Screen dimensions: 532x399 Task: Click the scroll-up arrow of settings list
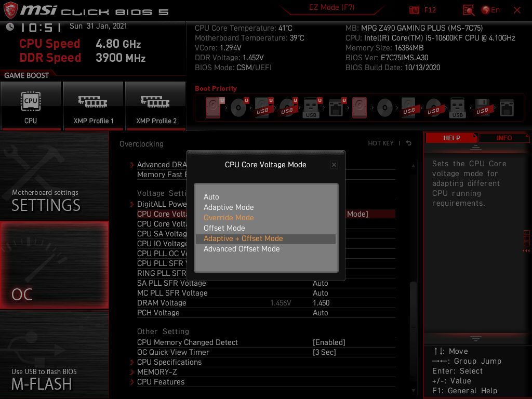tap(413, 166)
